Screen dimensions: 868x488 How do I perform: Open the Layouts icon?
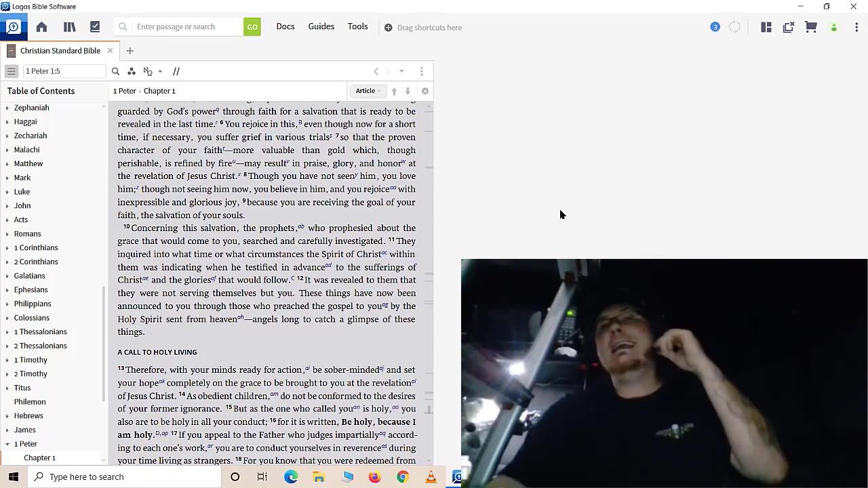pyautogui.click(x=766, y=27)
